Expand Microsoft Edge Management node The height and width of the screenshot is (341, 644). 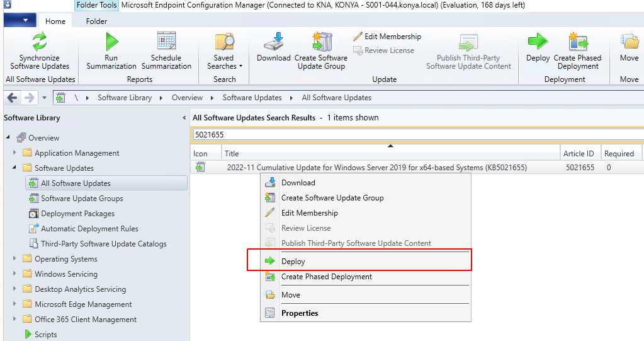tap(14, 304)
